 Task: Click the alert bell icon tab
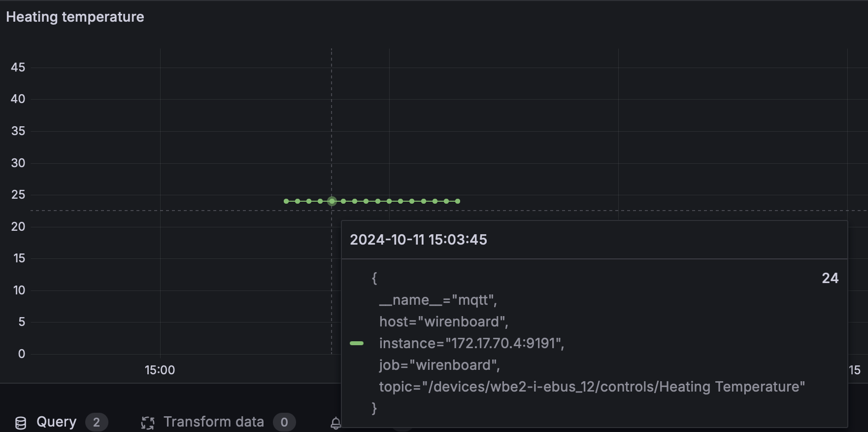[x=335, y=423]
